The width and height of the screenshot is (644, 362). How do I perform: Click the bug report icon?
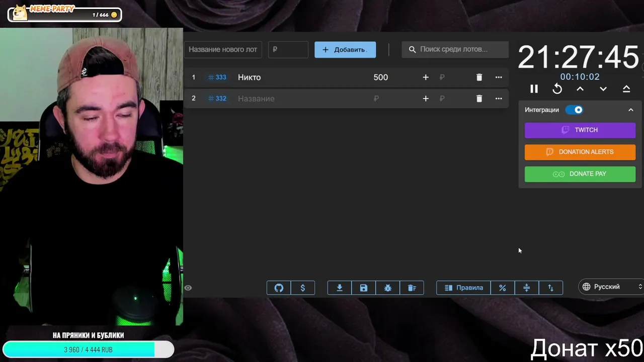(388, 288)
